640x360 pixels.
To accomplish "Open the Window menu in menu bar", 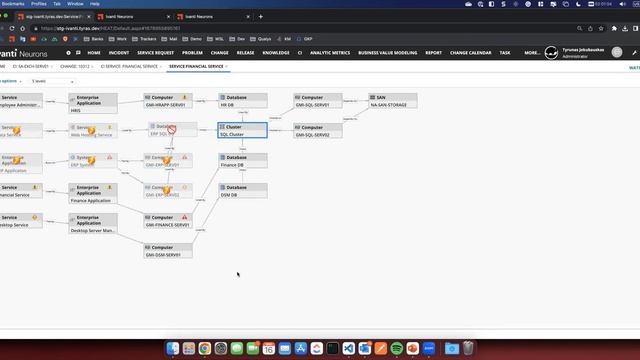I will coord(75,4).
